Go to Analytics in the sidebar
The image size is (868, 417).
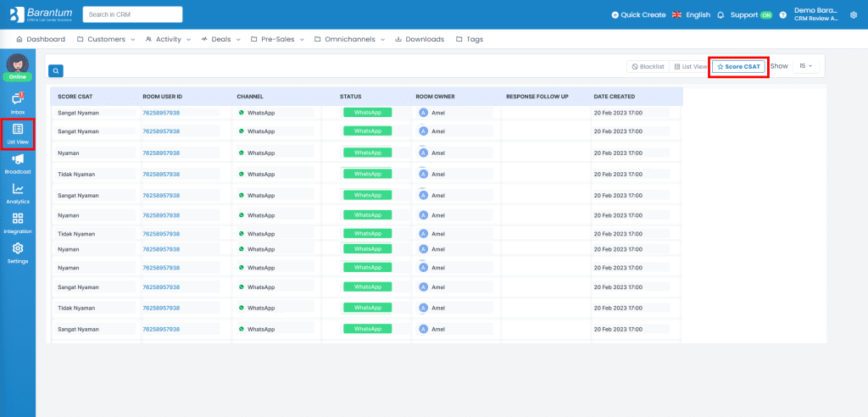click(x=17, y=192)
